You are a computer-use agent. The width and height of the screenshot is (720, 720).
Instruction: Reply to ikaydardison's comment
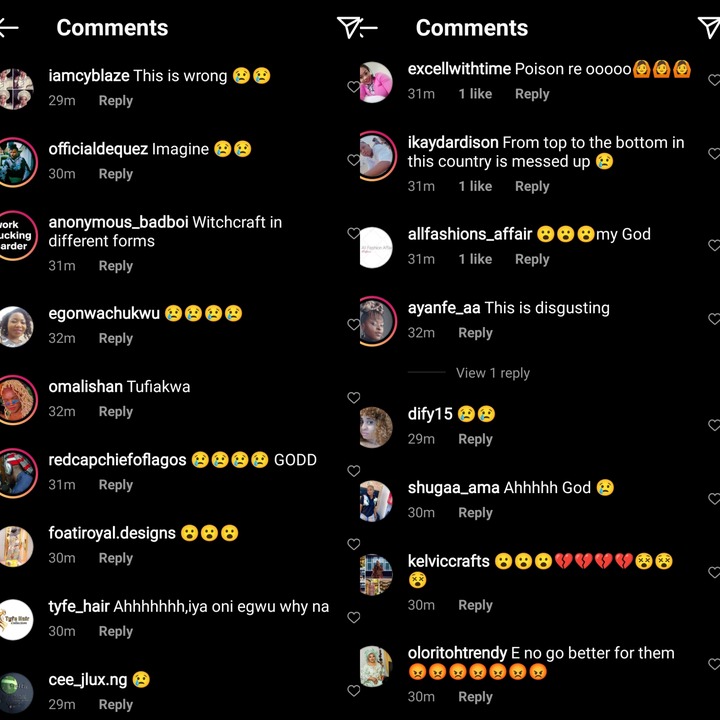[532, 186]
